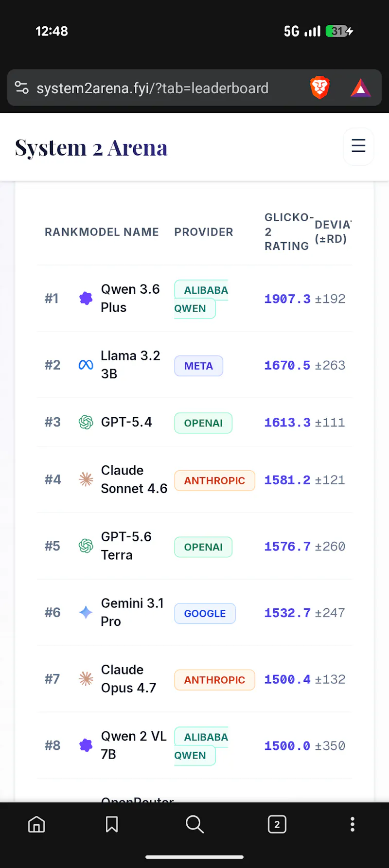389x868 pixels.
Task: Open bookmarks from bottom bar
Action: click(x=112, y=824)
